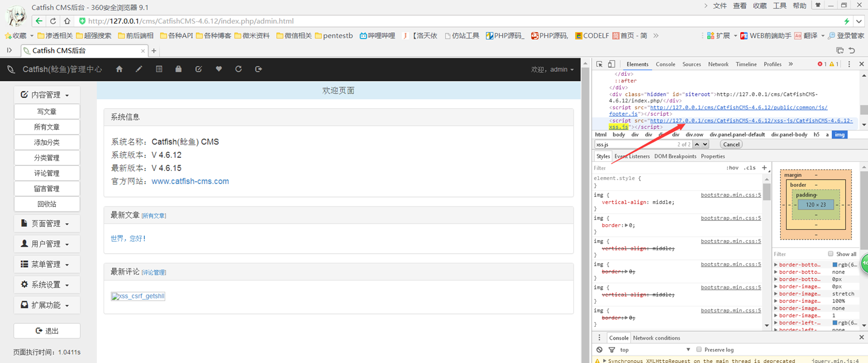Open the Event Listeners tab
The image size is (868, 363).
[632, 156]
